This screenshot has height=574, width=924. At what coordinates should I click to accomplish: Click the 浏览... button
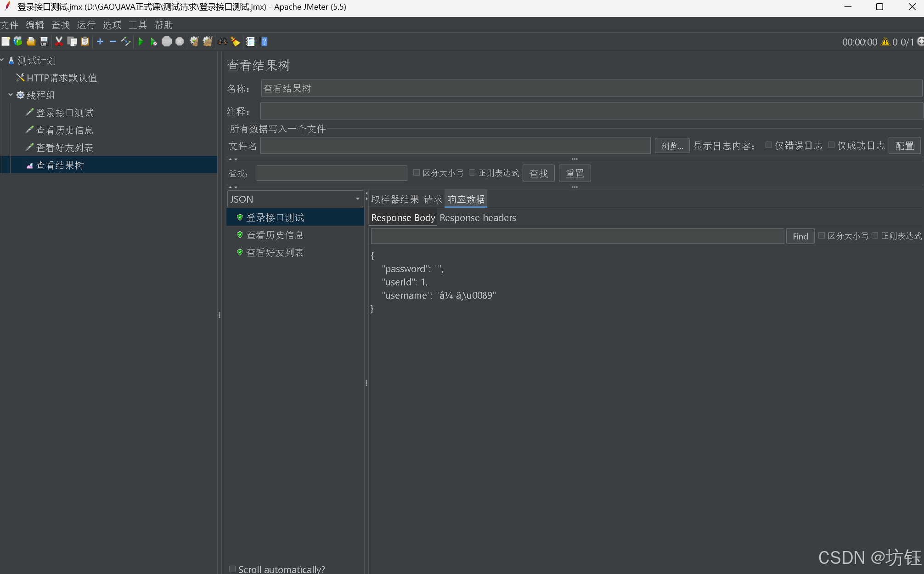coord(672,146)
